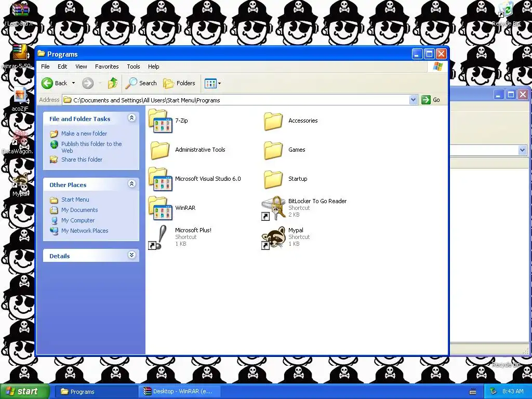The image size is (532, 399).
Task: Select BitLocker To Go Reader shortcut icon
Action: [x=273, y=208]
